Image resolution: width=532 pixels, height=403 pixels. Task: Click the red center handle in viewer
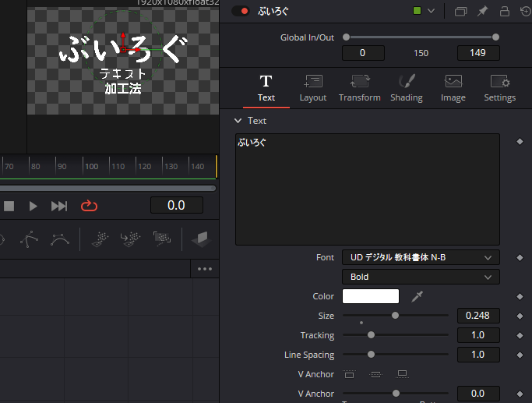[123, 50]
